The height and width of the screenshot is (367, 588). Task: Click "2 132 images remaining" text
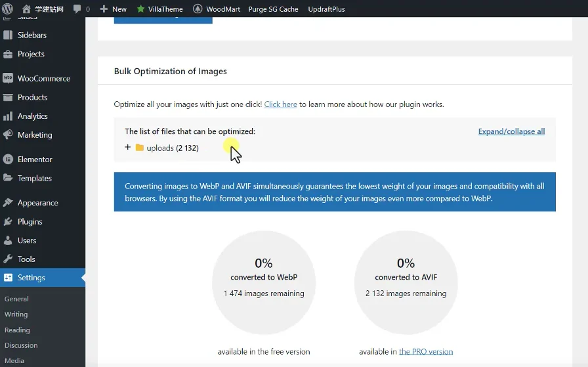click(406, 293)
